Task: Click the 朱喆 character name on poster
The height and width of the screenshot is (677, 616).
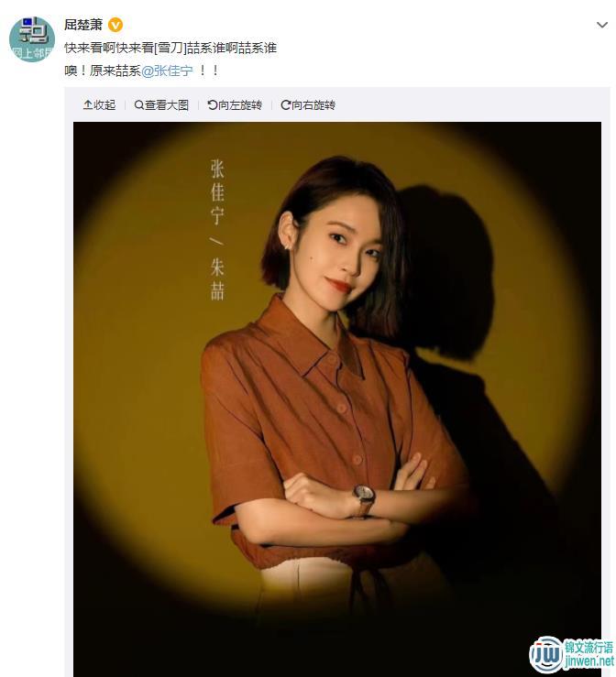Action: point(217,279)
